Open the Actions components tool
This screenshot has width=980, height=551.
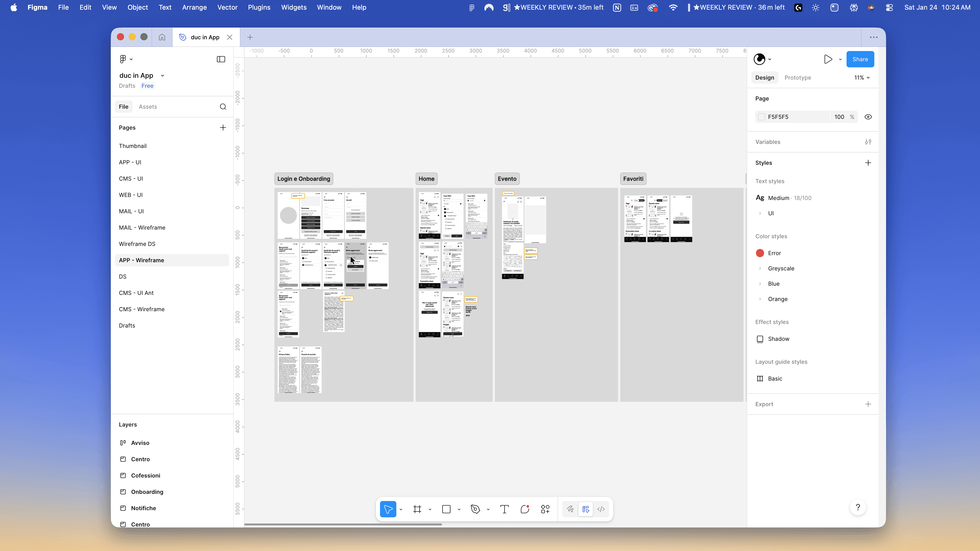545,509
